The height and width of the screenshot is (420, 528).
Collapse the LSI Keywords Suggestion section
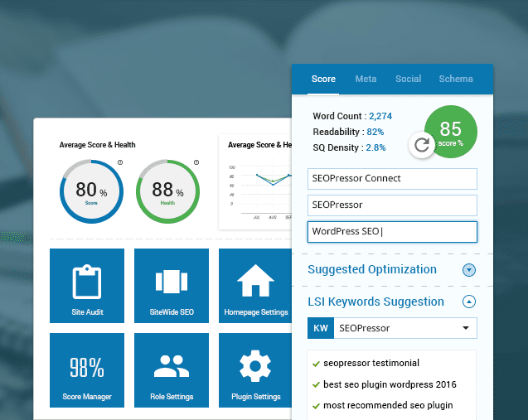[x=469, y=302]
